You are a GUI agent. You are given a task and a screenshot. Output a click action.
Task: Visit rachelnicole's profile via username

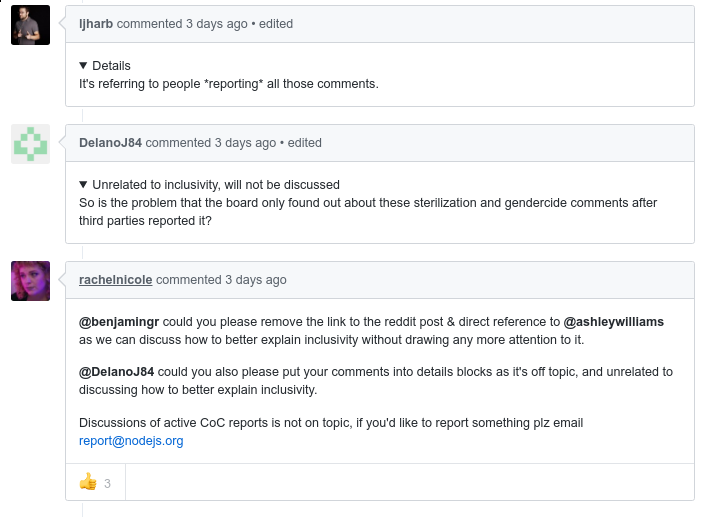[115, 280]
